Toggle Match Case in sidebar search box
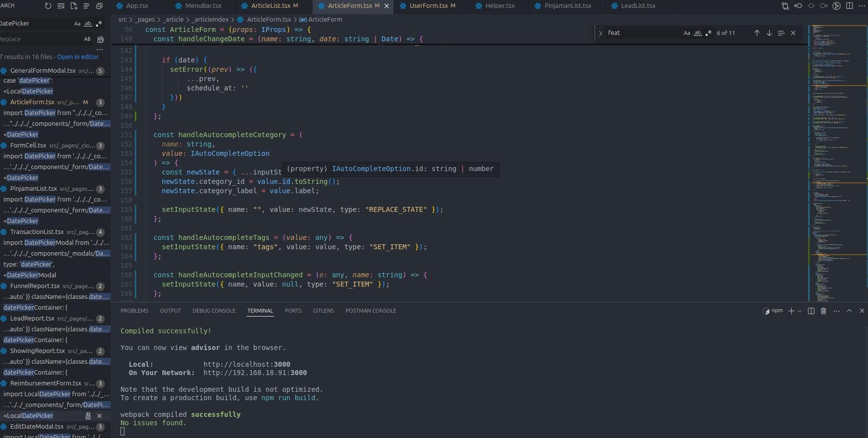Image resolution: width=868 pixels, height=438 pixels. point(77,24)
